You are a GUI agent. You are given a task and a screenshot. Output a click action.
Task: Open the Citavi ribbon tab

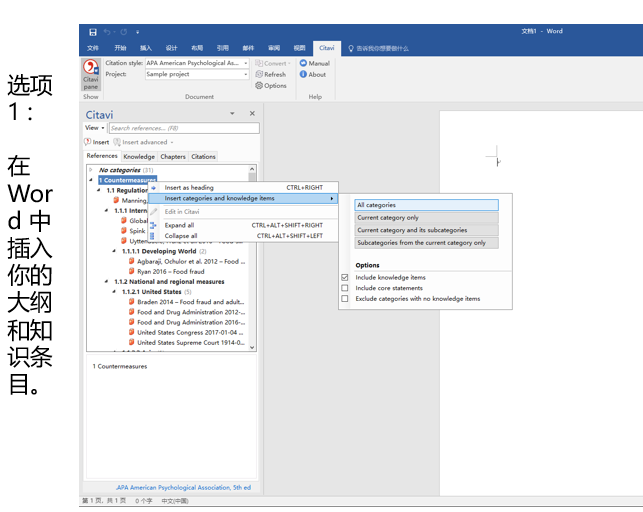[x=326, y=48]
